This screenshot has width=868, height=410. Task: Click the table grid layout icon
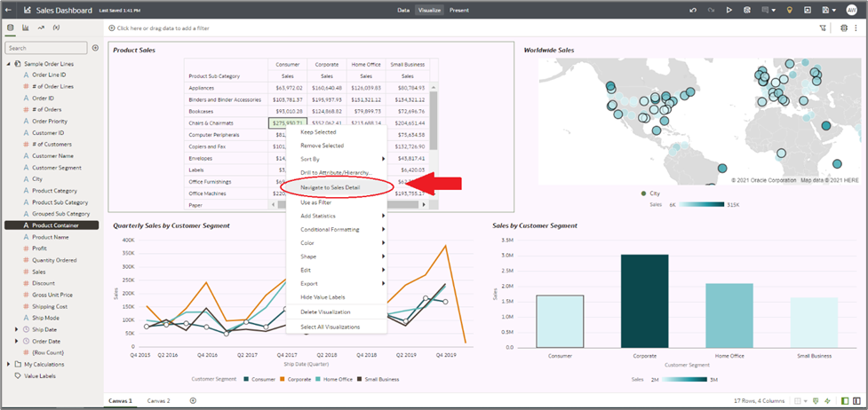click(x=798, y=400)
